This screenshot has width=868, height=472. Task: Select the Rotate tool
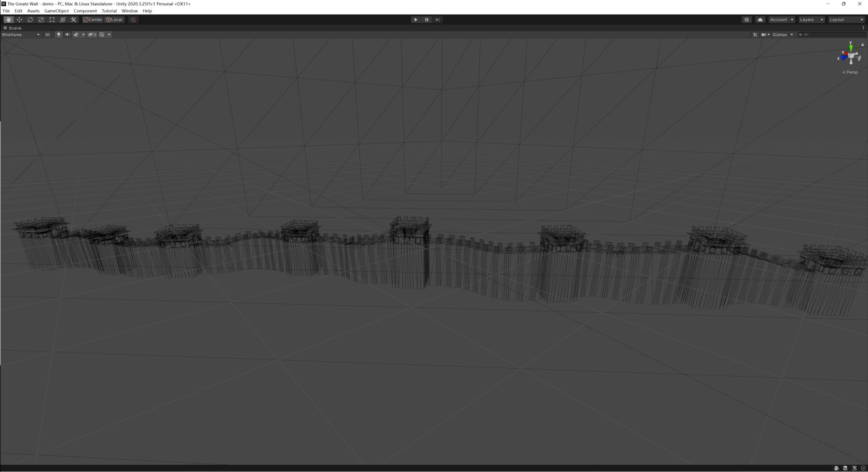coord(30,20)
